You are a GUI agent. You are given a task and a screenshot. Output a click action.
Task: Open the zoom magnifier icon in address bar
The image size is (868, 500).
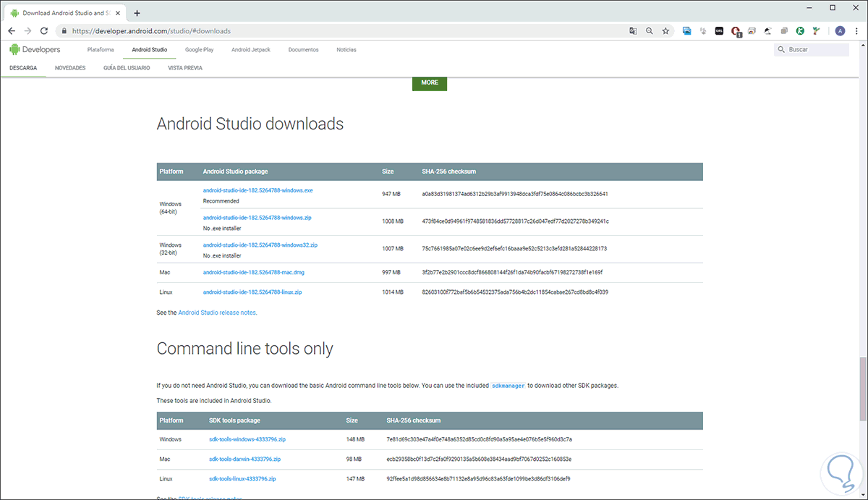tap(650, 31)
